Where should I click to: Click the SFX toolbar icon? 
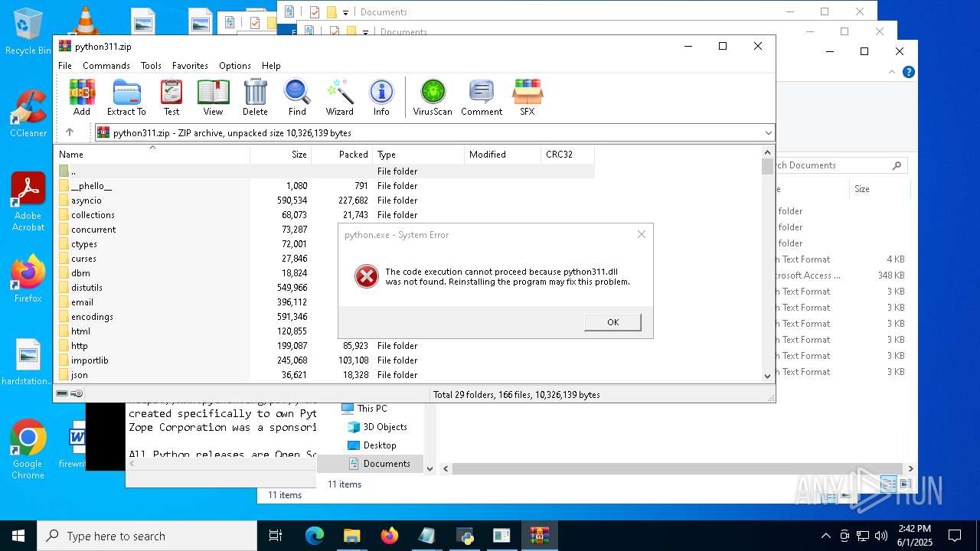(x=528, y=97)
